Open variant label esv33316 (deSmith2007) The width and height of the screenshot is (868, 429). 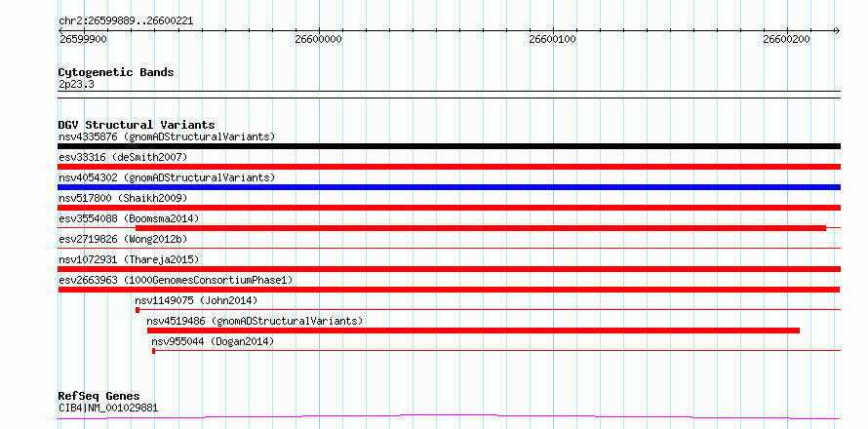[x=123, y=157]
